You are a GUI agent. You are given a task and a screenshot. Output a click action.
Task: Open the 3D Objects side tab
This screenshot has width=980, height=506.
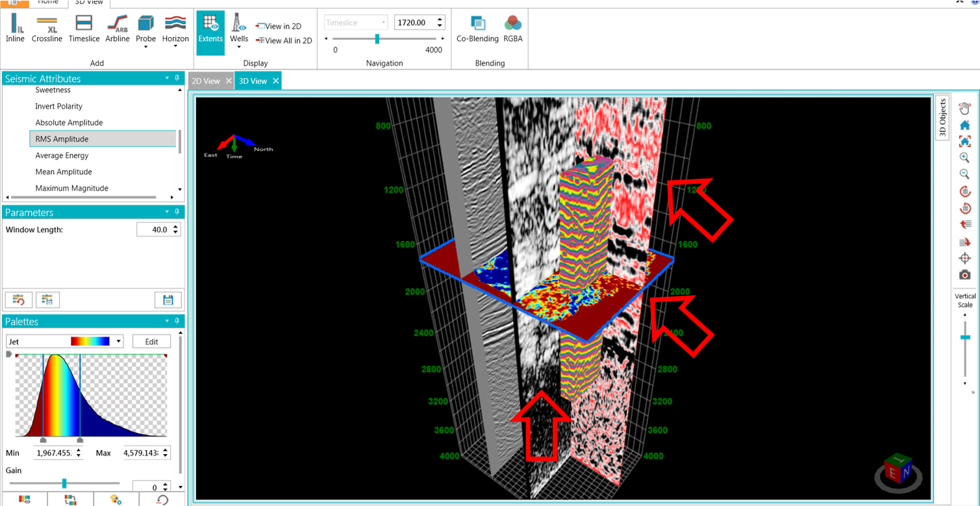click(943, 118)
